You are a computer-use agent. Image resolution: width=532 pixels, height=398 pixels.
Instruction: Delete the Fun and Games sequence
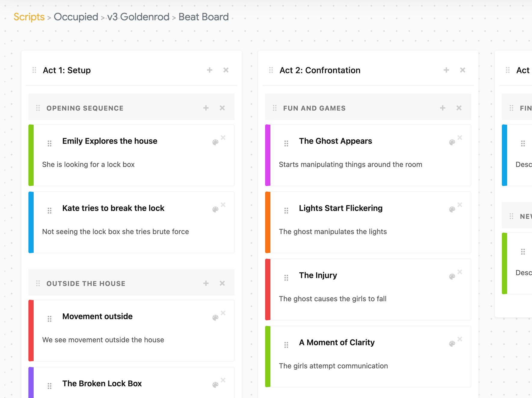pyautogui.click(x=459, y=108)
